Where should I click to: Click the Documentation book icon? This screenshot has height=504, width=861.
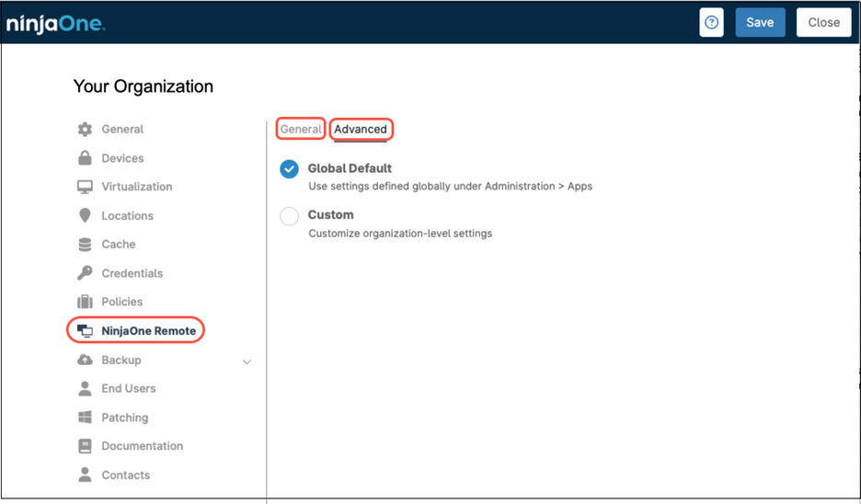(86, 446)
